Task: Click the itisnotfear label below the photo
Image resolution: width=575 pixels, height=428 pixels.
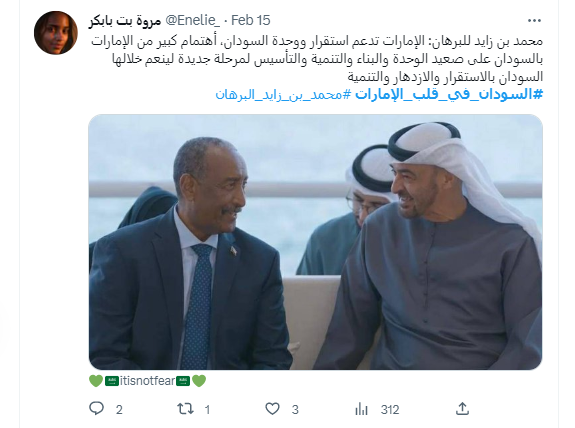Action: [x=147, y=381]
